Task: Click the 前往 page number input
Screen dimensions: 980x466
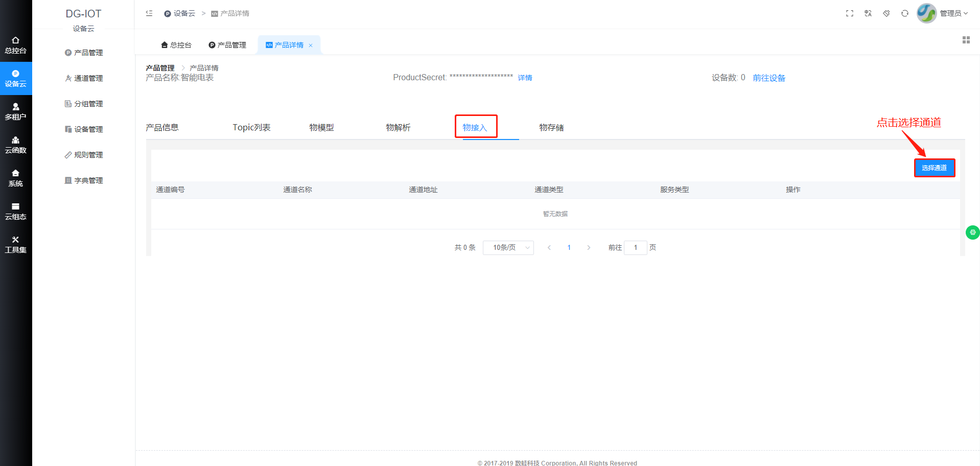Action: pos(636,247)
